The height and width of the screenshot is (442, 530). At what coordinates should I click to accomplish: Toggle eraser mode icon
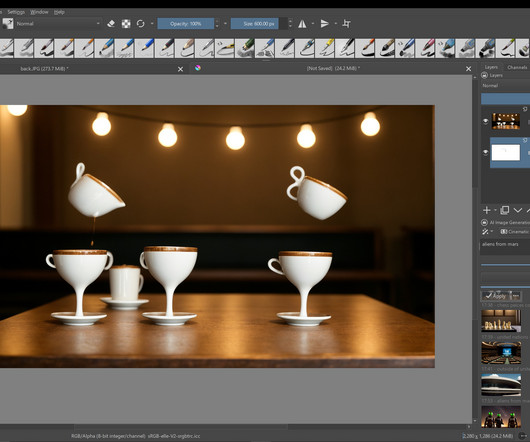click(111, 24)
